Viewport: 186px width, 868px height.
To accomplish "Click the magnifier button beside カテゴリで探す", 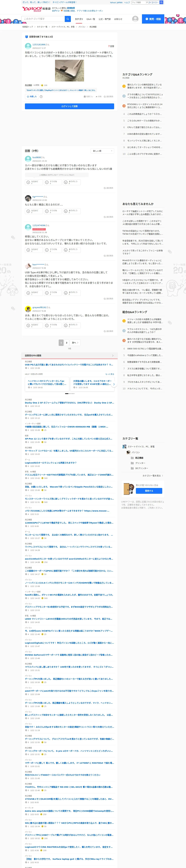I will [68, 19].
